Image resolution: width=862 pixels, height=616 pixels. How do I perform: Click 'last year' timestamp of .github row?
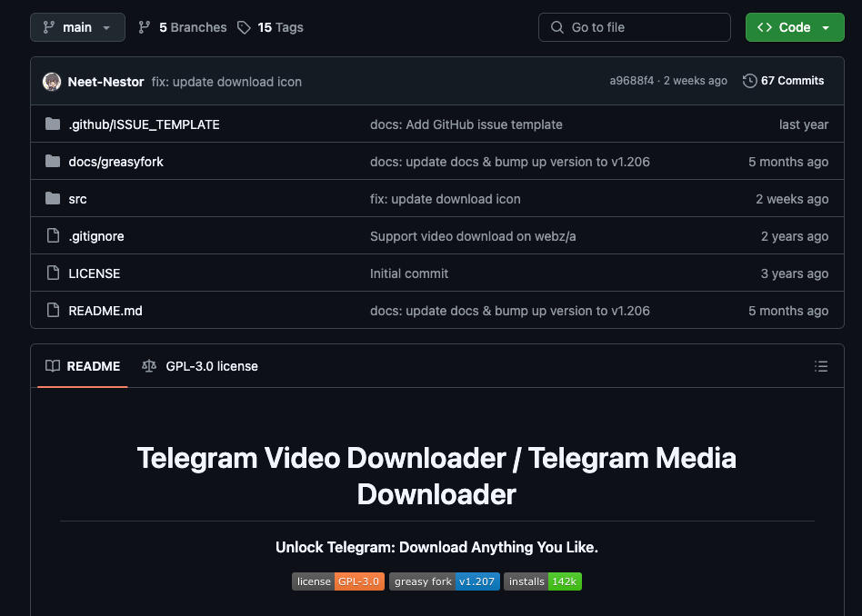pos(803,124)
